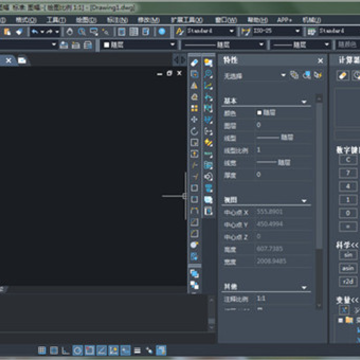Toggle Model space button in status bar
360x360 pixels.
(x=161, y=350)
